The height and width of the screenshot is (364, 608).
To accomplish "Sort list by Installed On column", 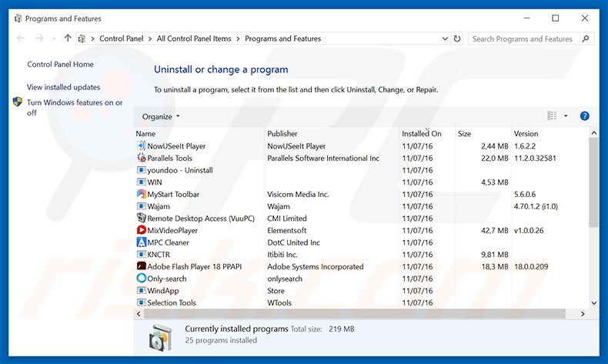I will point(421,133).
